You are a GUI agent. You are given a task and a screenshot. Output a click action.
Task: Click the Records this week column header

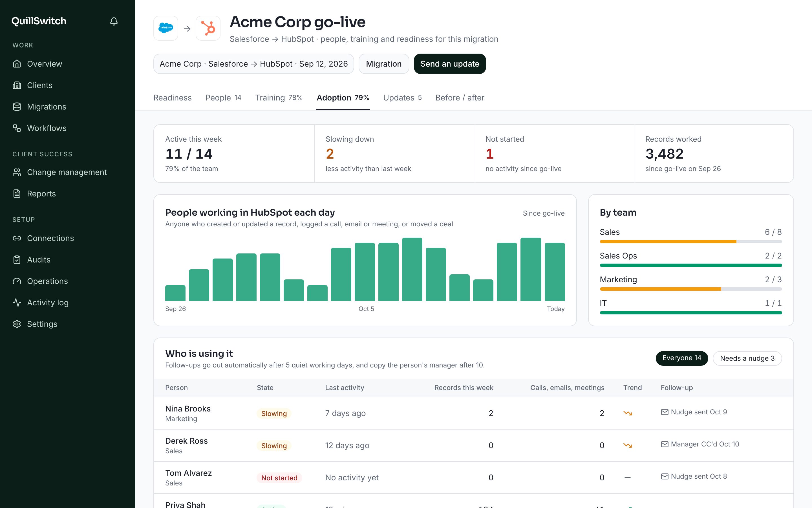[x=464, y=388]
